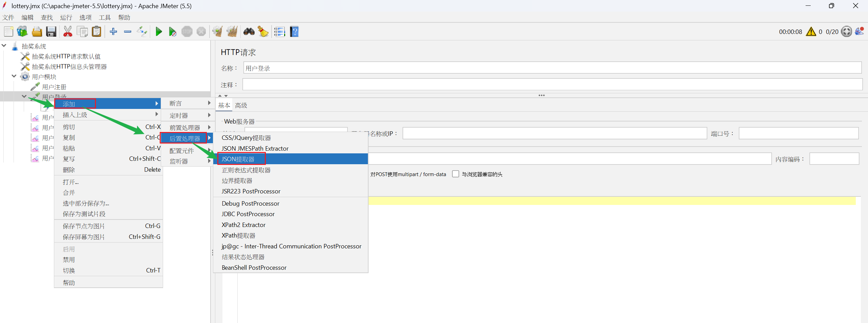The height and width of the screenshot is (323, 868).
Task: Select 用户注册 tree item
Action: 54,87
